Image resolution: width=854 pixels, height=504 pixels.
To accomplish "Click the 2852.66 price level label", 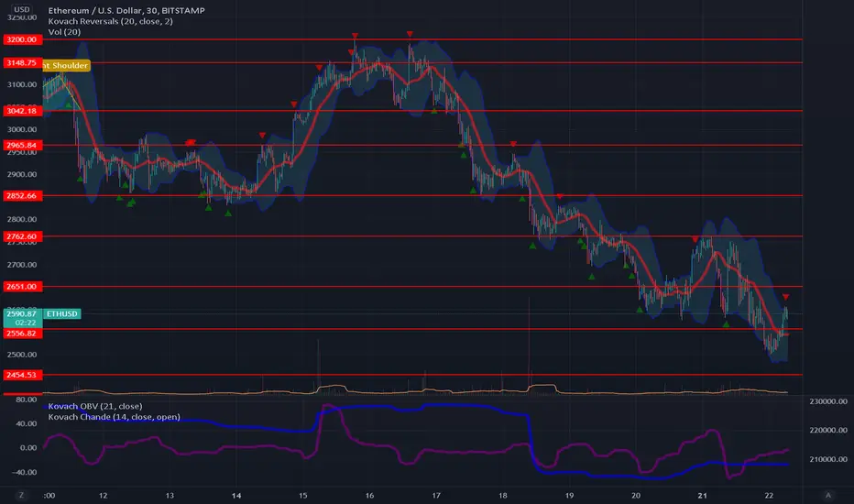I will 22,195.
